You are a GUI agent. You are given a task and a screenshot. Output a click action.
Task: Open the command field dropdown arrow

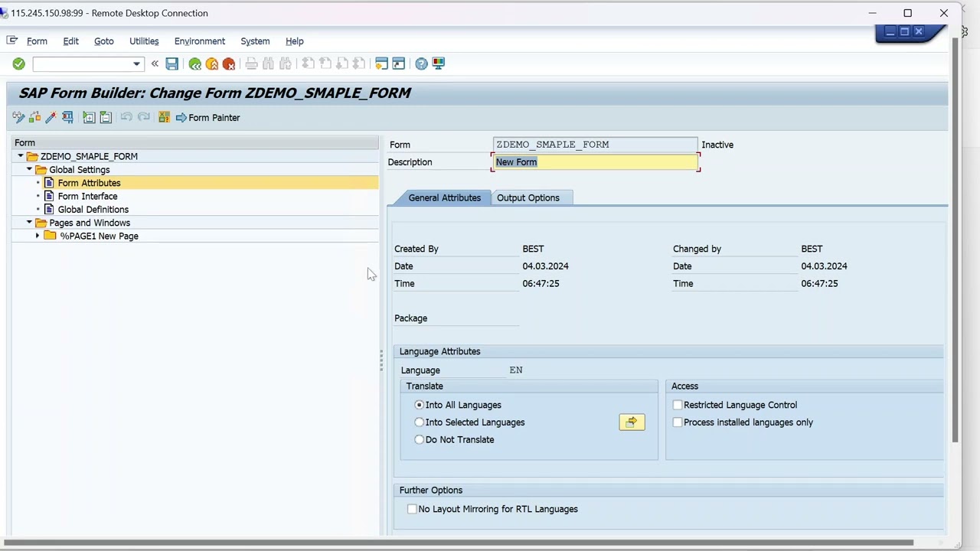coord(136,64)
